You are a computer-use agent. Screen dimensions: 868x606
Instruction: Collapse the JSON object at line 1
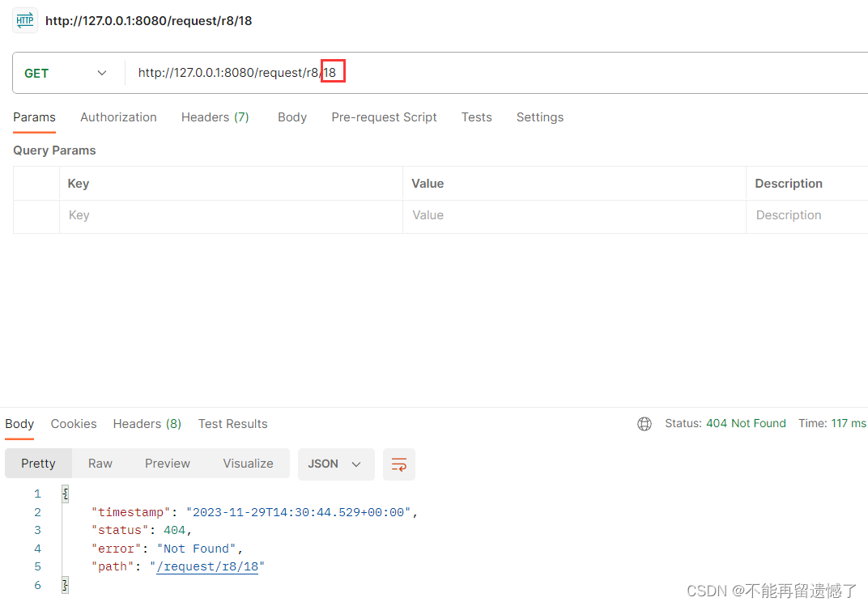coord(66,494)
